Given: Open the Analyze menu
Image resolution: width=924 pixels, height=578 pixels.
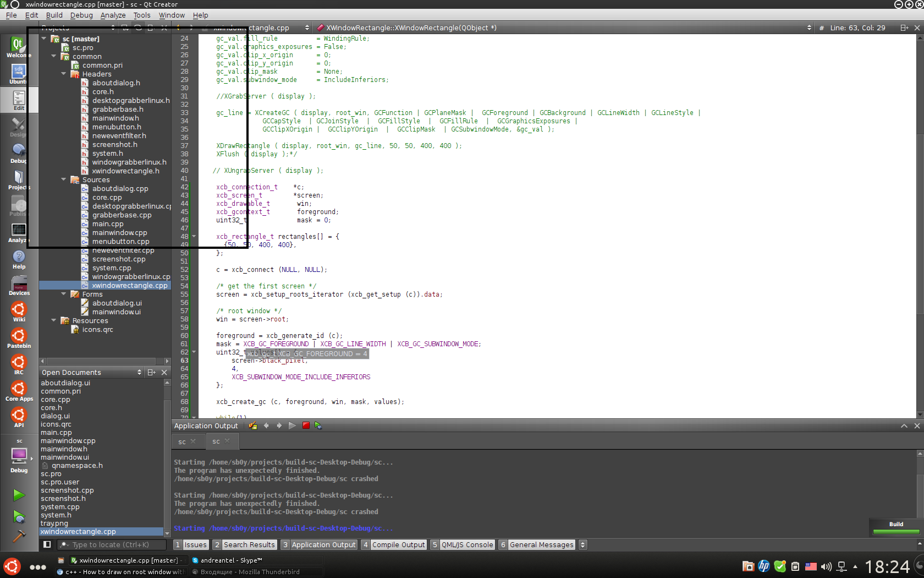Looking at the screenshot, I should pyautogui.click(x=113, y=15).
